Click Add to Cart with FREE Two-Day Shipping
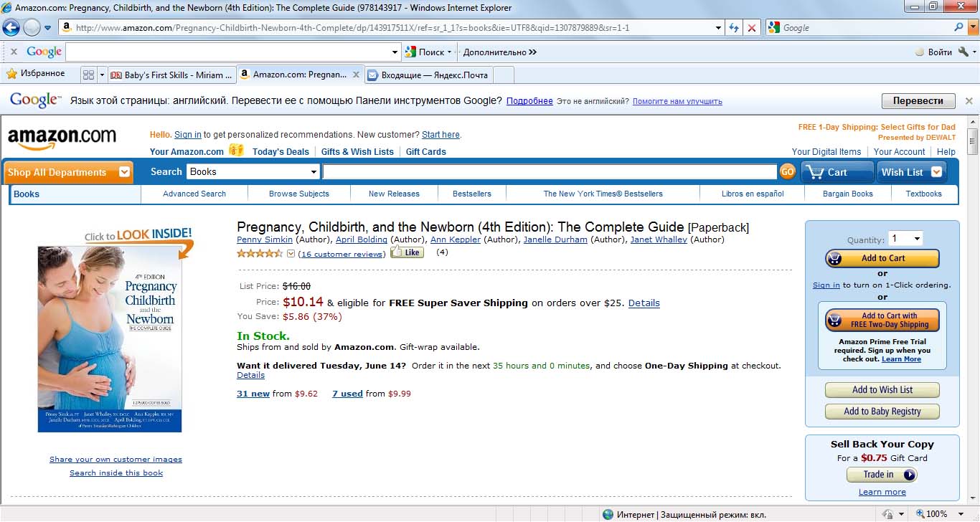Viewport: 980px width, 522px height. click(882, 320)
